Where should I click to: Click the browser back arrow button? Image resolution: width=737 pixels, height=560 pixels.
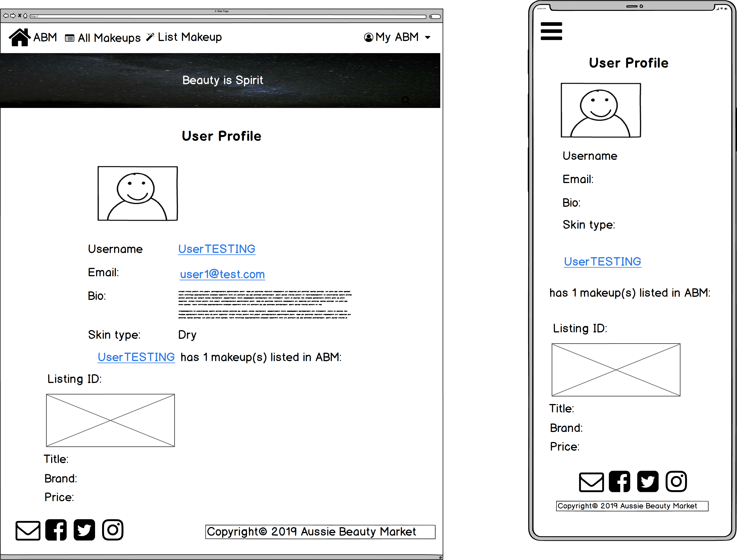[x=6, y=16]
